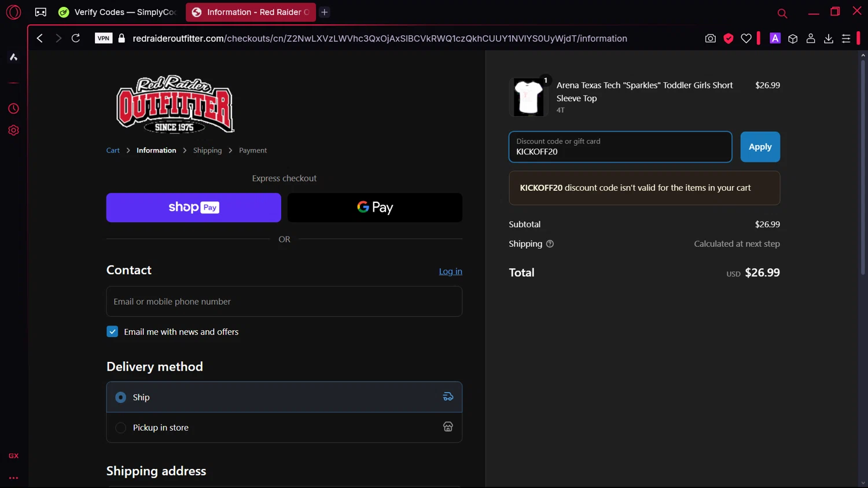868x488 pixels.
Task: Click the toddler top product thumbnail
Action: [529, 97]
